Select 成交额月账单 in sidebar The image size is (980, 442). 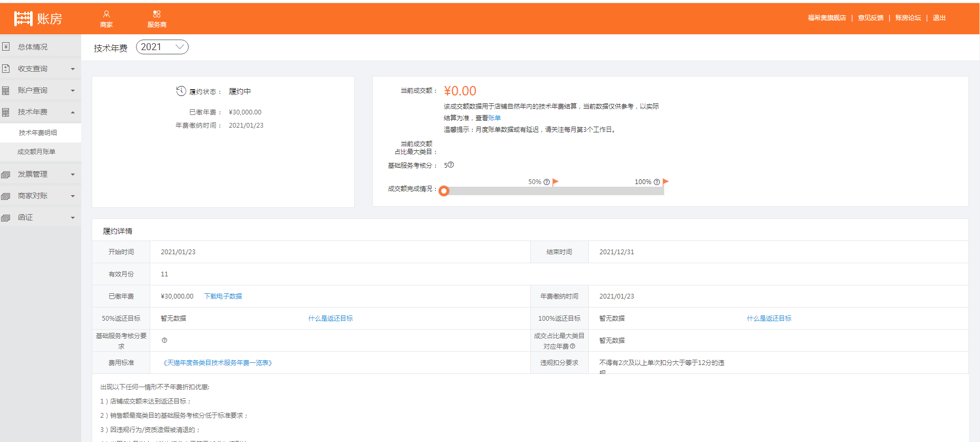click(x=36, y=152)
